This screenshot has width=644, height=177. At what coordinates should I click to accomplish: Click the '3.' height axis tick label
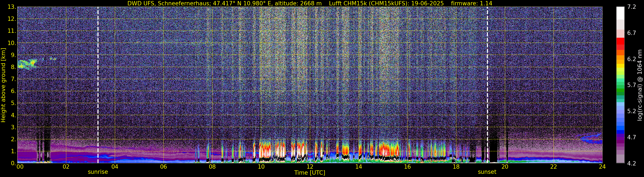13,127
